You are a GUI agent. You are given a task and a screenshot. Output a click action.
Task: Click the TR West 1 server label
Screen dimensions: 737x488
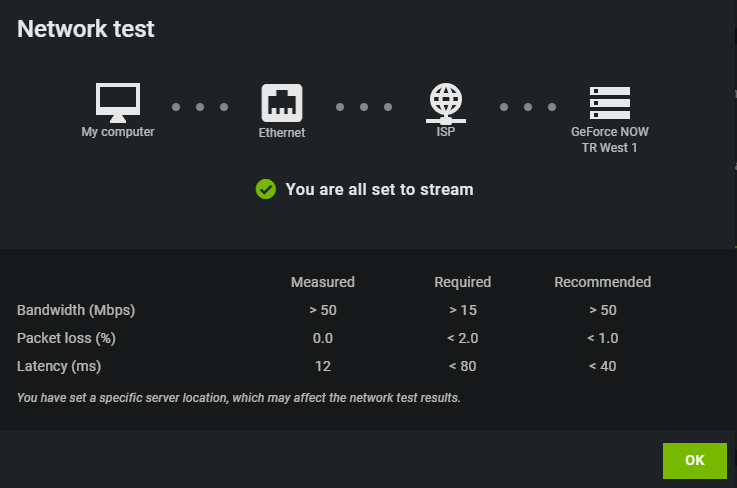pos(610,148)
